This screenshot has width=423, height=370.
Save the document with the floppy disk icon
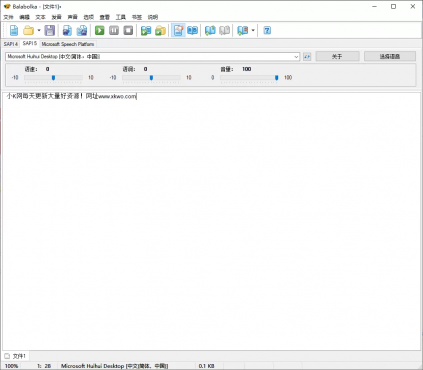click(x=50, y=31)
